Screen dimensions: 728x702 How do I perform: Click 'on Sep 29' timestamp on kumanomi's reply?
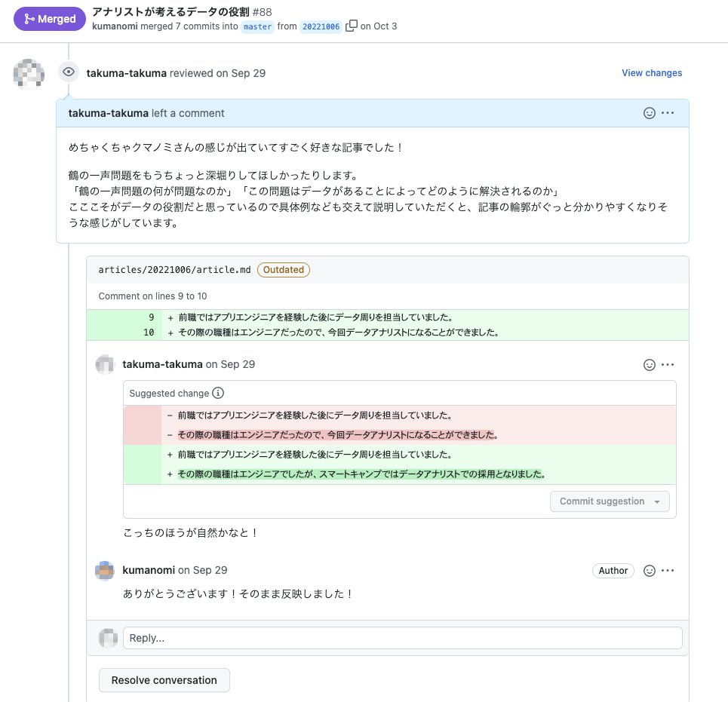[x=202, y=570]
